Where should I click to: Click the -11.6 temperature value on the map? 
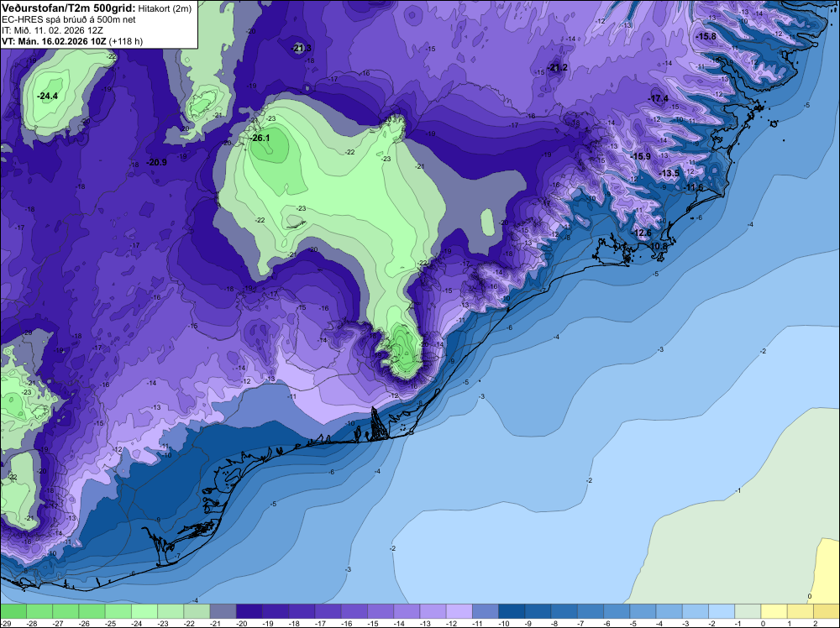point(695,187)
